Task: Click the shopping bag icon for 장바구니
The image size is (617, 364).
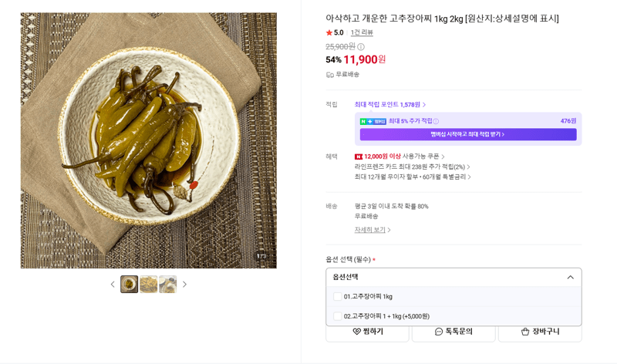Action: pos(525,332)
